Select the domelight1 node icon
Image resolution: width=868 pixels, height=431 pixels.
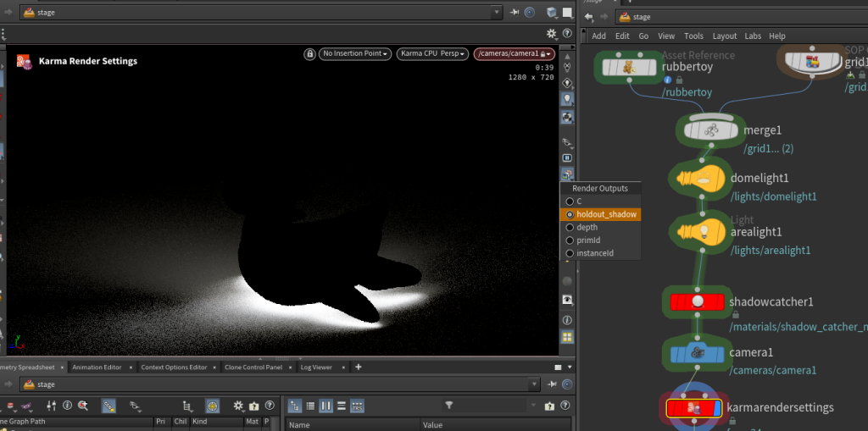point(702,180)
